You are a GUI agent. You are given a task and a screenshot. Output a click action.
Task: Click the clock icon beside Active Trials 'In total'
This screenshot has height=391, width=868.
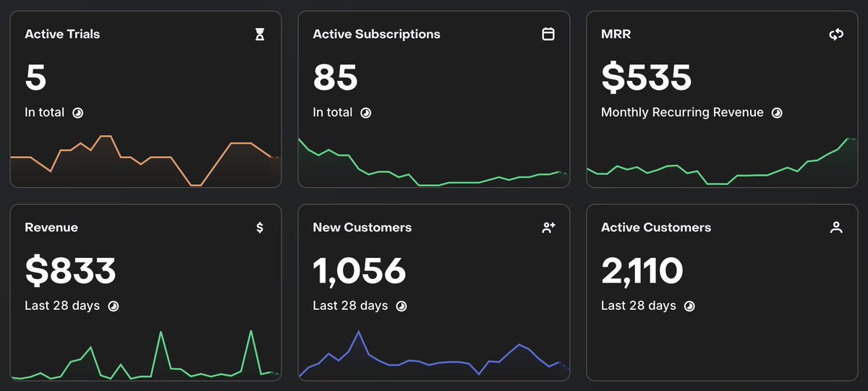click(78, 113)
